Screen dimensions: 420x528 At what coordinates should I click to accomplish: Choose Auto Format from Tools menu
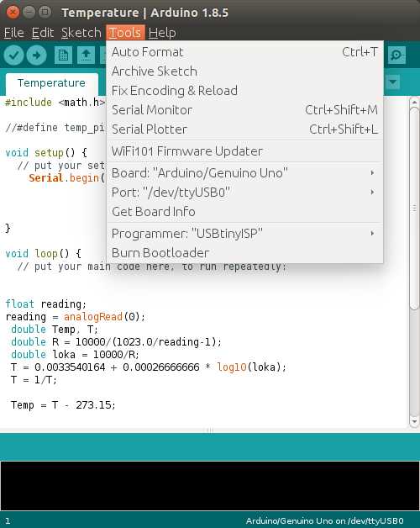pyautogui.click(x=244, y=52)
